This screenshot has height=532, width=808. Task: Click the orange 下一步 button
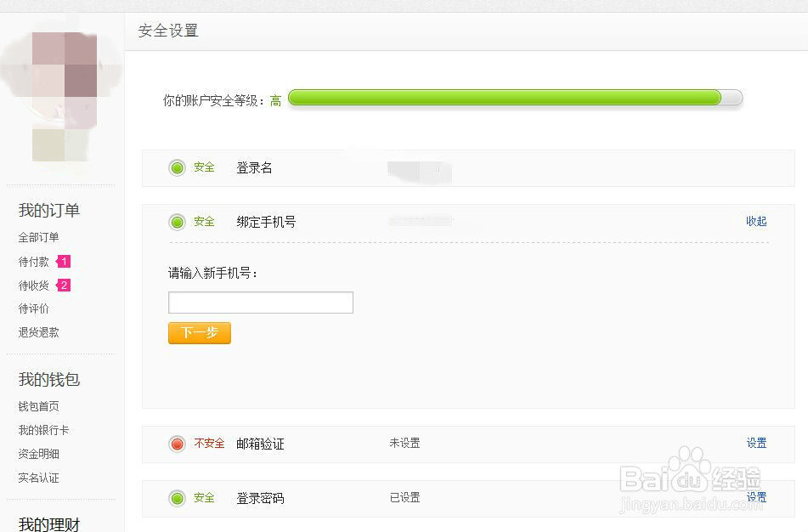click(x=199, y=333)
